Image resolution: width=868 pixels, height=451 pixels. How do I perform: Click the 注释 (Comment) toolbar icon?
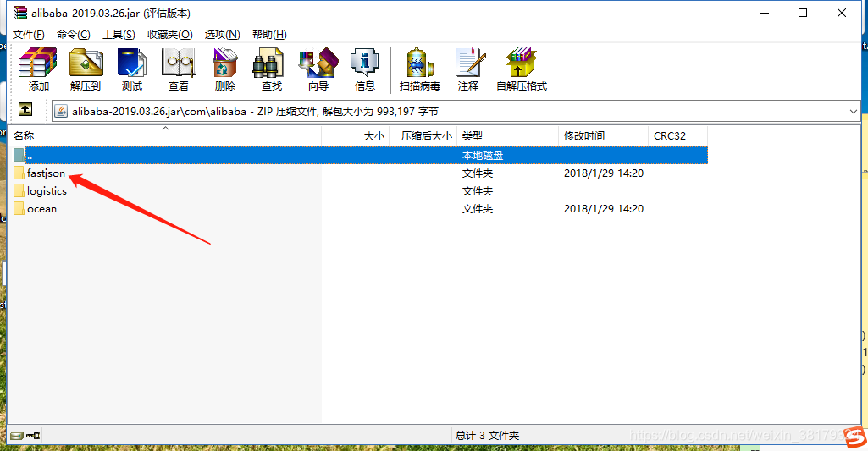(x=469, y=62)
